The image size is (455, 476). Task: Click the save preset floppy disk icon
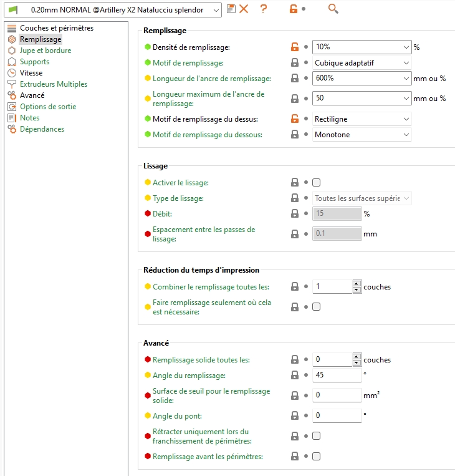tap(231, 9)
